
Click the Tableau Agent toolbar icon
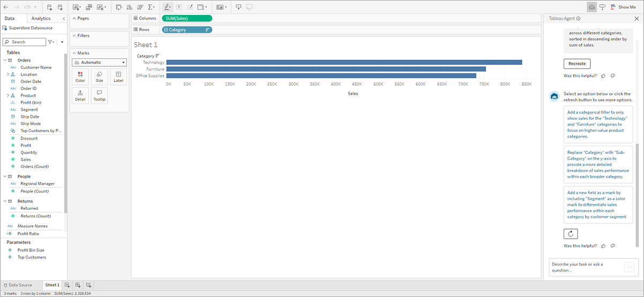click(591, 7)
